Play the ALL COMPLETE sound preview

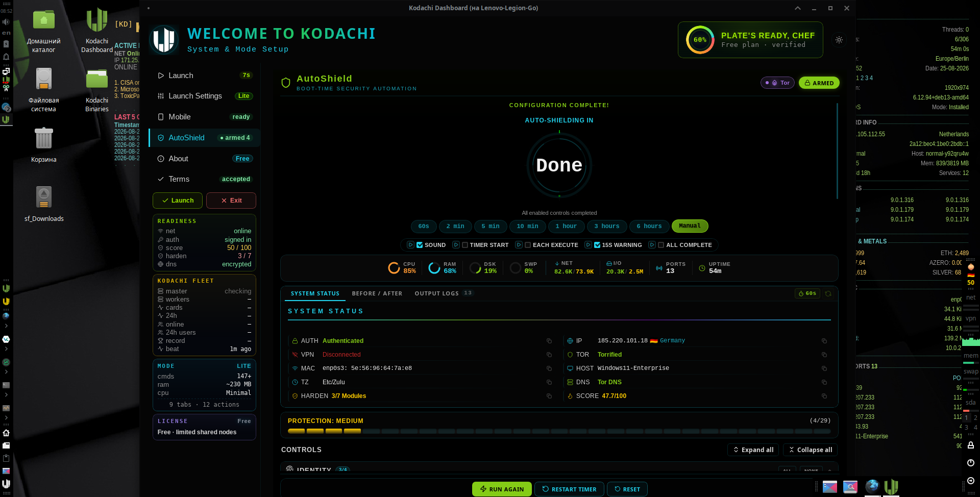[652, 245]
